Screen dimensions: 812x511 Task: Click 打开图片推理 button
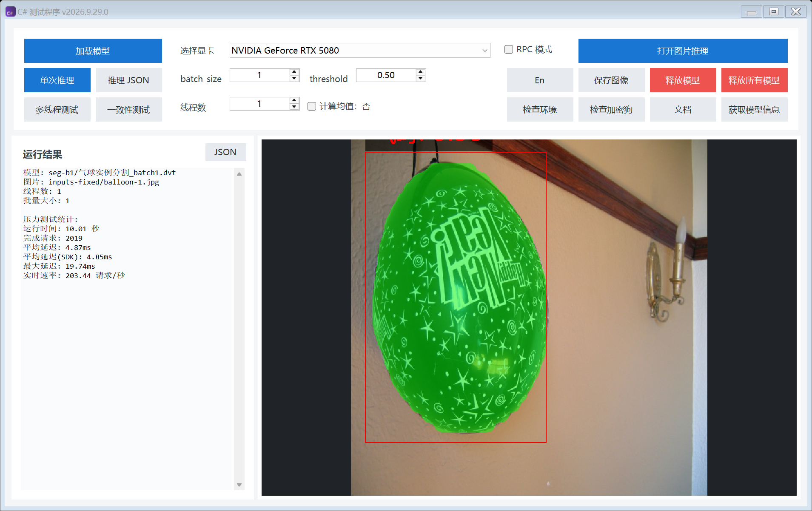pos(683,51)
